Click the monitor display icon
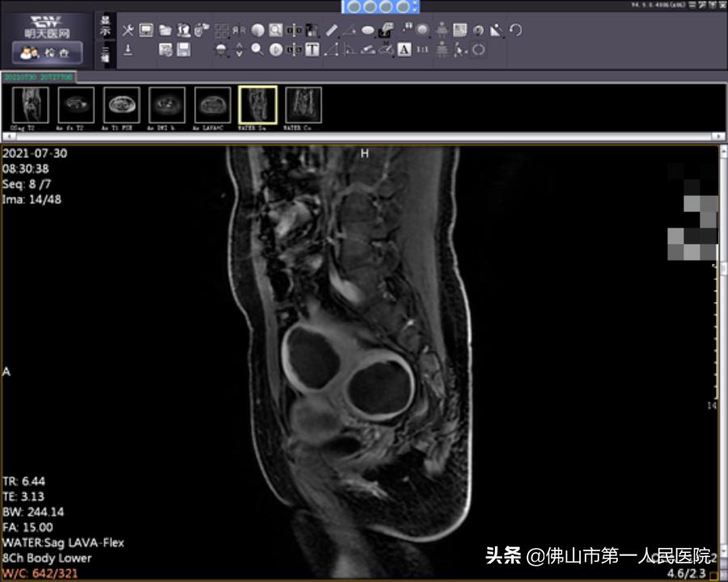The image size is (728, 582). pyautogui.click(x=146, y=30)
